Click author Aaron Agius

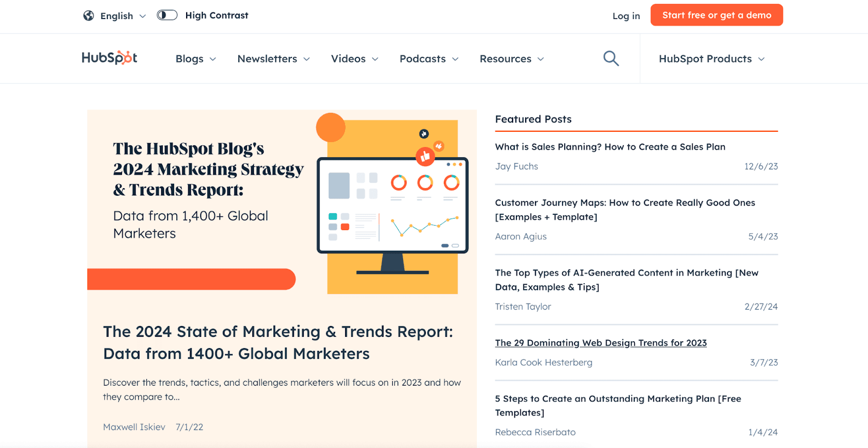[521, 236]
